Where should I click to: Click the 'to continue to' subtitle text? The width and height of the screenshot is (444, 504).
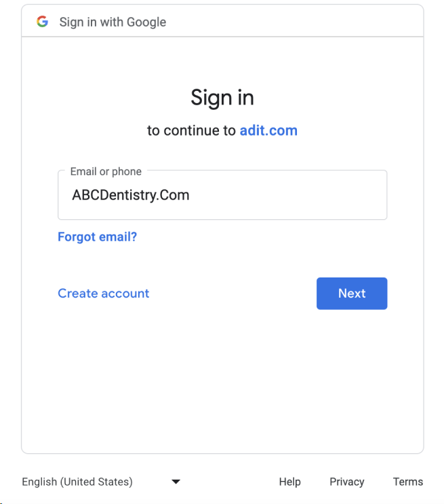coord(191,130)
